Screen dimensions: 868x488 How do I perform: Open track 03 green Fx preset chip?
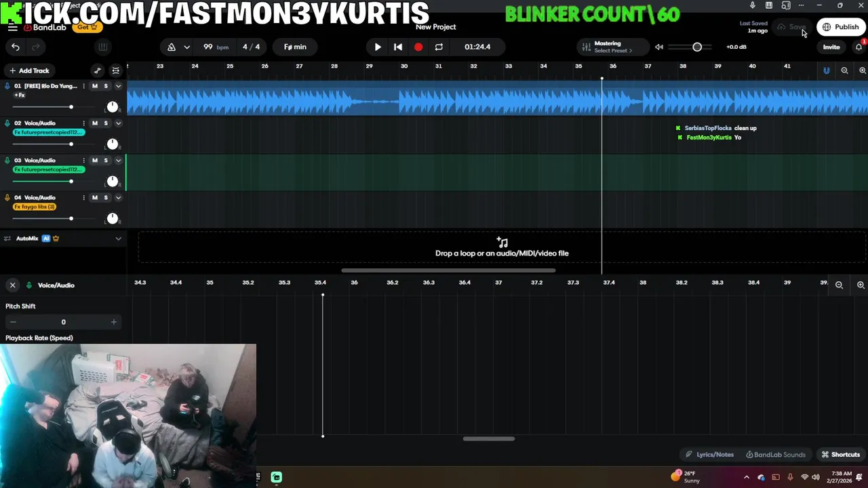coord(49,169)
